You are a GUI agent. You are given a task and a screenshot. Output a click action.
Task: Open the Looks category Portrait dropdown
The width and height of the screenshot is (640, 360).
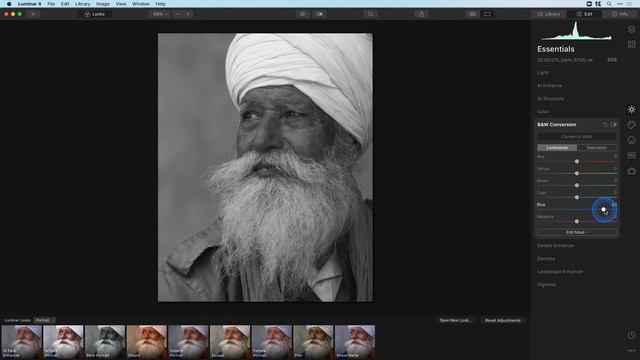pos(44,320)
